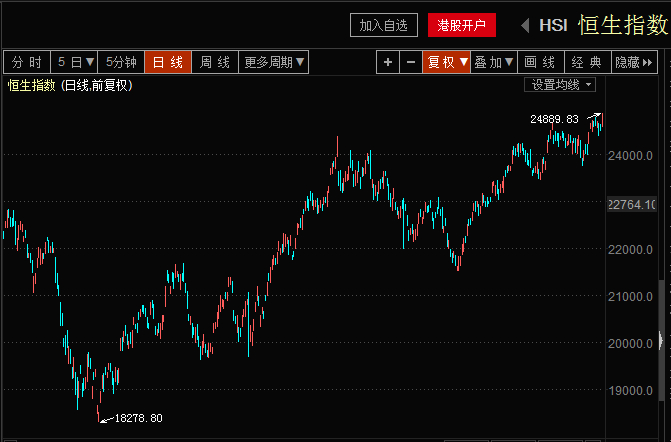
Task: Click the 恒生指数 chart title label
Action: [x=31, y=86]
